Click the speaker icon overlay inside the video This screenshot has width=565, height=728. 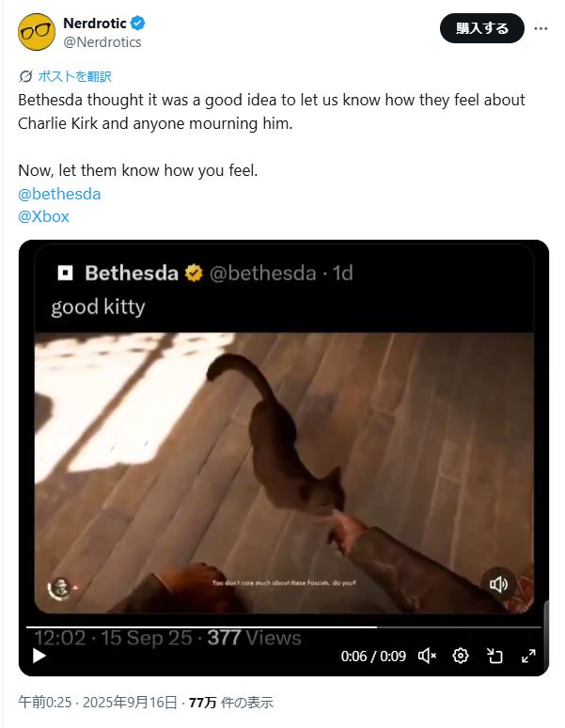498,584
